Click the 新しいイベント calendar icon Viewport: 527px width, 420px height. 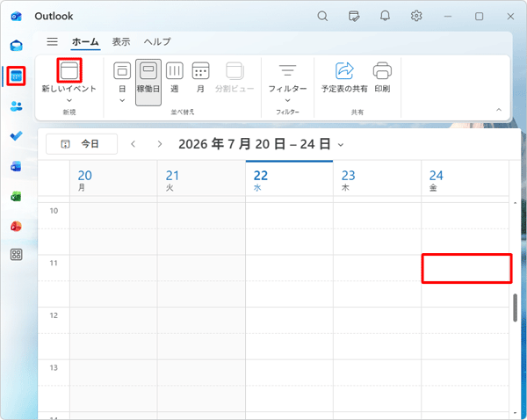pyautogui.click(x=69, y=70)
